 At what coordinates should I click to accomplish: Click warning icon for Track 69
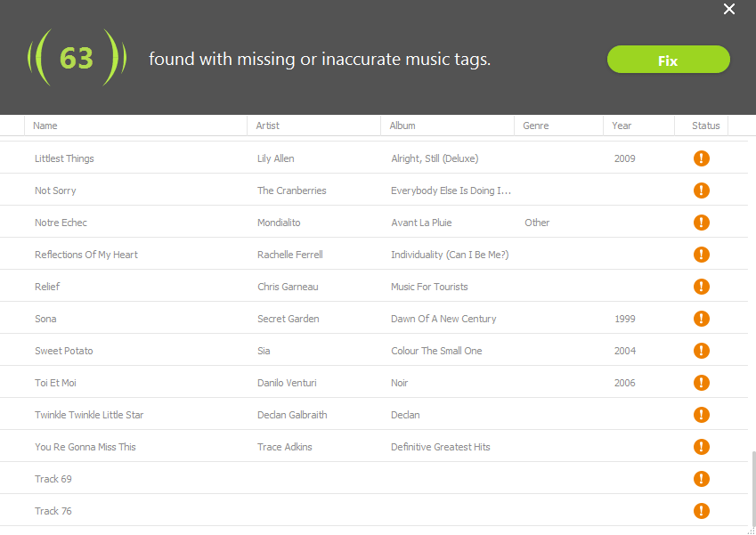(x=702, y=479)
